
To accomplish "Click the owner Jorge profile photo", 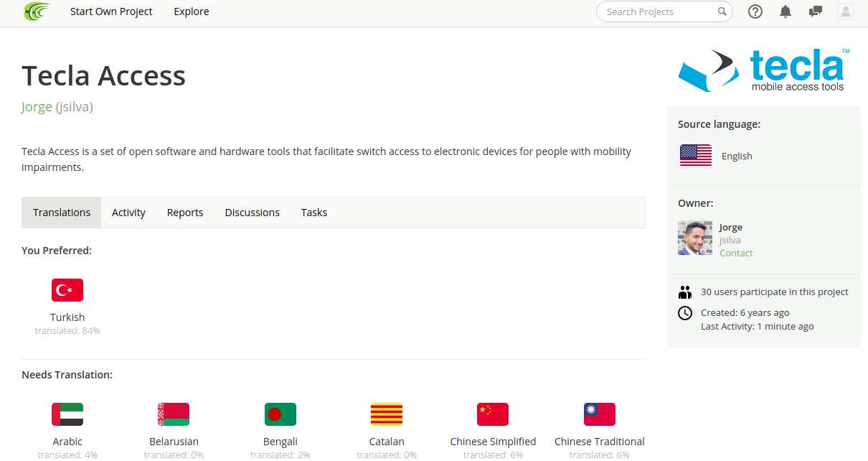I will tap(695, 238).
